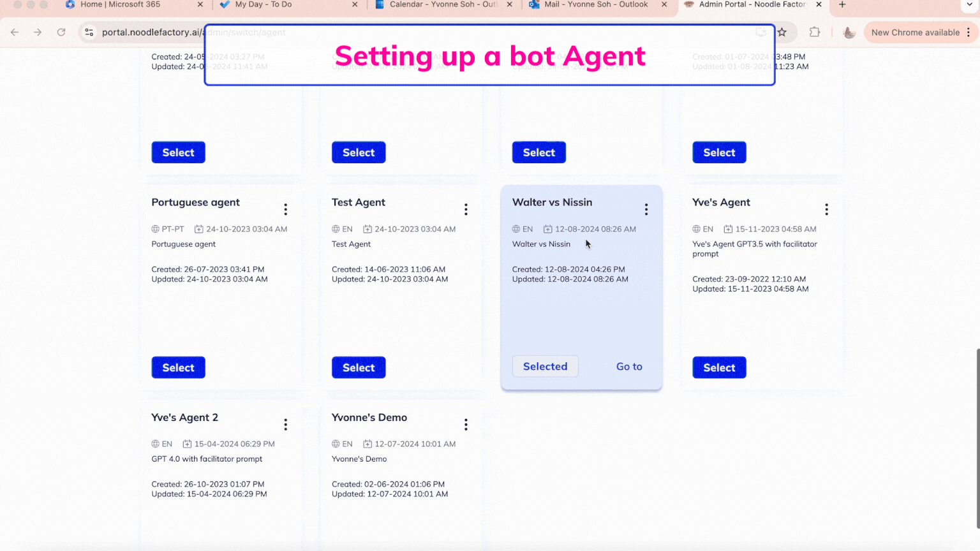Click the browser back arrow
980x551 pixels.
coord(15,32)
